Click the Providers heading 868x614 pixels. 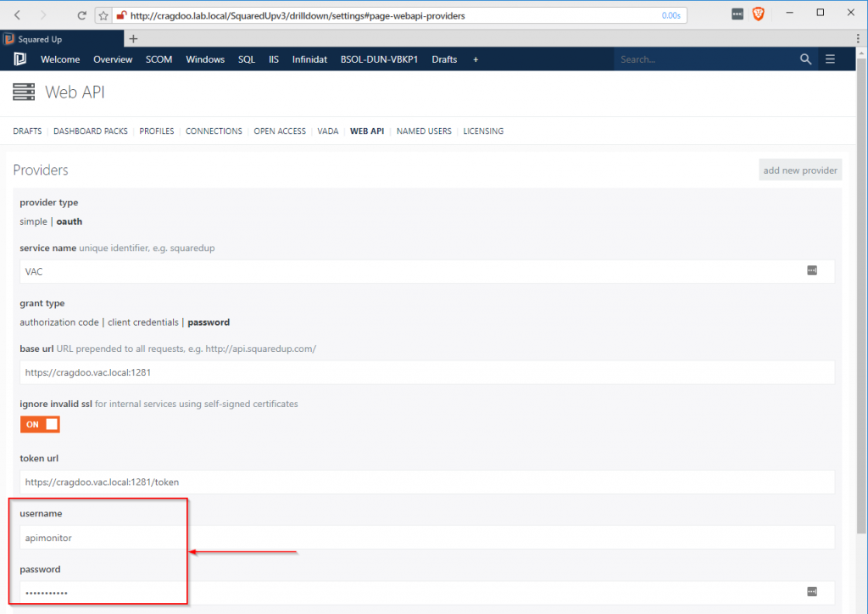click(41, 170)
